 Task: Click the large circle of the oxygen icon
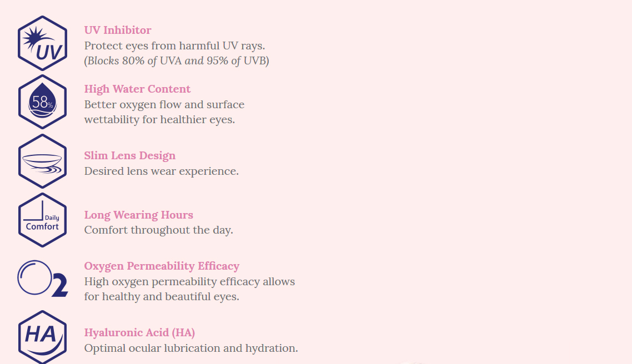pos(34,277)
